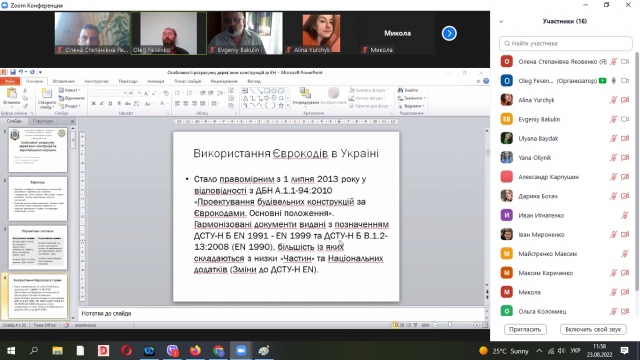
Task: Expand shapes gallery more arrow
Action: click(288, 105)
